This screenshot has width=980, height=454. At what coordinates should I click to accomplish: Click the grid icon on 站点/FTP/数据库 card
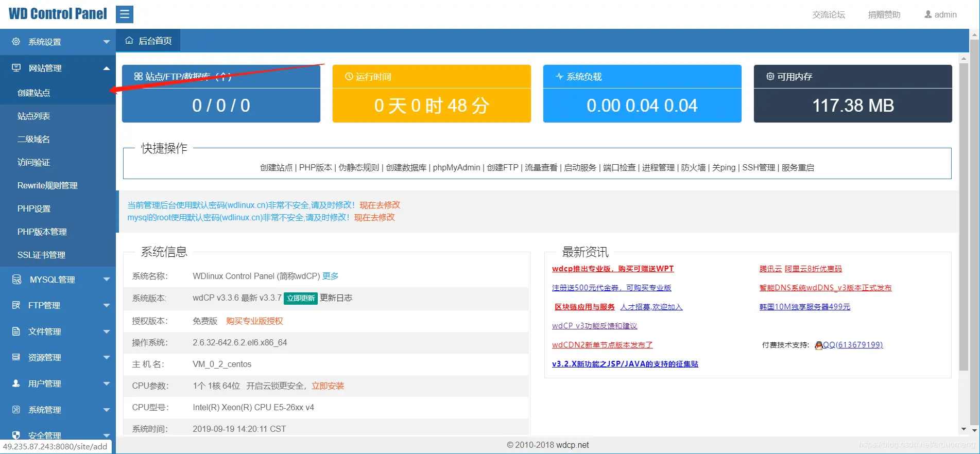(x=138, y=77)
